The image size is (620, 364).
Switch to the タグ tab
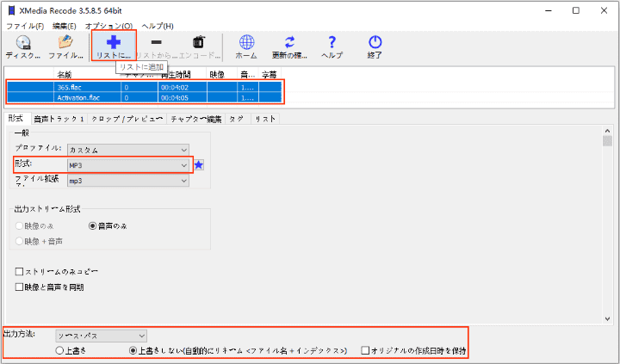pyautogui.click(x=237, y=119)
